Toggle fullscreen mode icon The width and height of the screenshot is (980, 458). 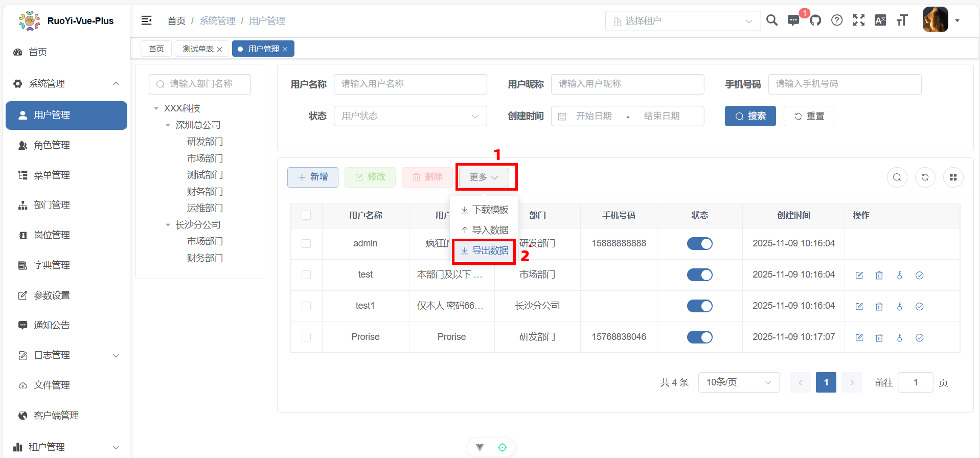click(x=859, y=20)
